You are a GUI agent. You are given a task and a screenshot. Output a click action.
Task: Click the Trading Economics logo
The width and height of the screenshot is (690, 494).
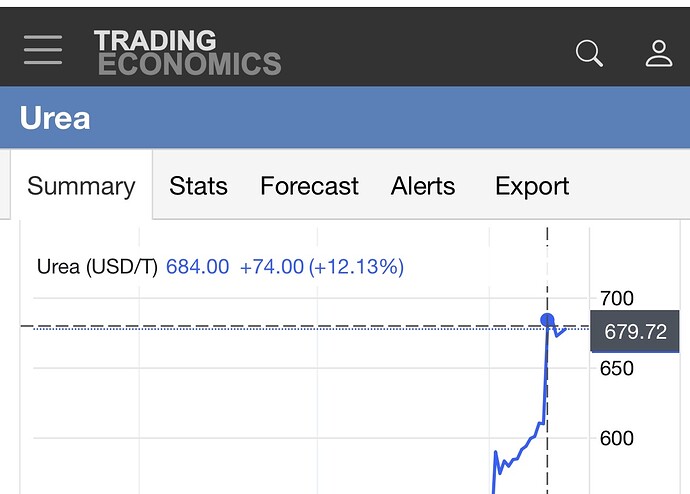[x=188, y=53]
